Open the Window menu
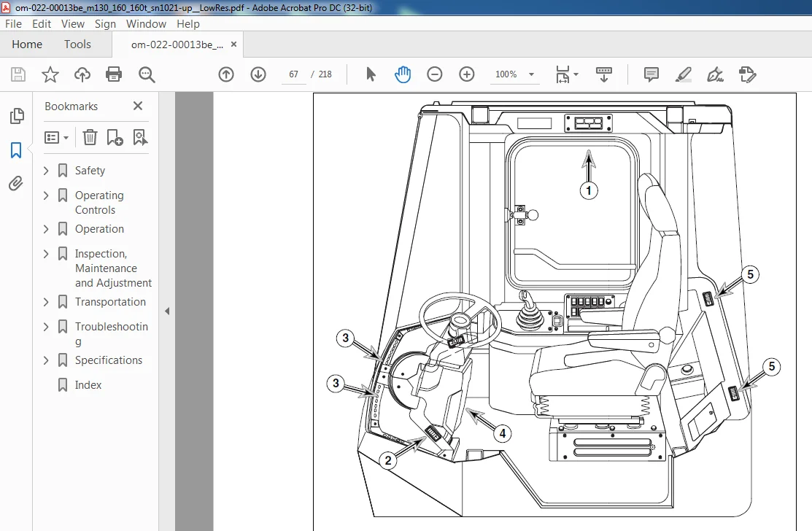812x531 pixels. [146, 24]
